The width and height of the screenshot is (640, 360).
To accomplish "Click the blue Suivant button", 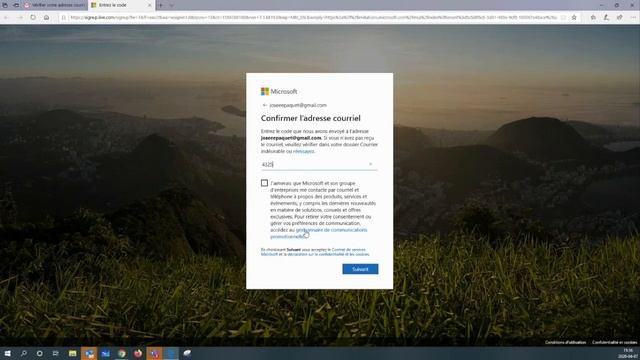I will [360, 269].
